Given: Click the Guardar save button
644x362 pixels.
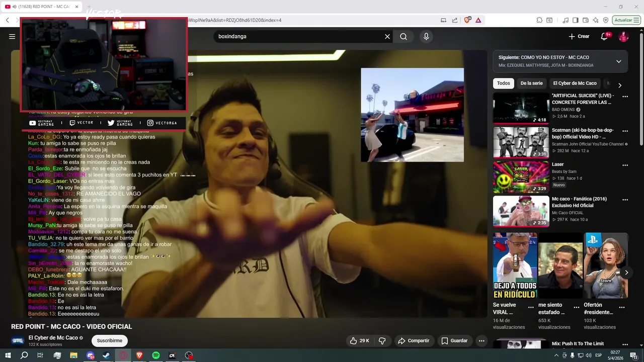Looking at the screenshot, I should (454, 341).
